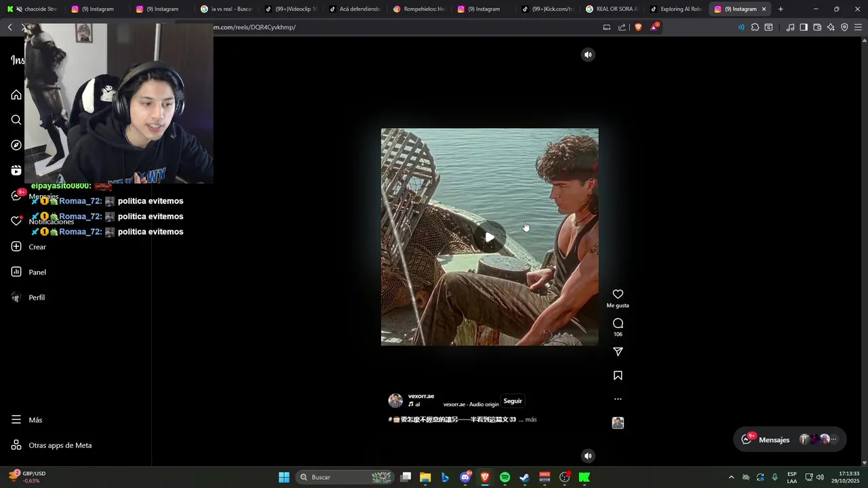Open vexorr.ae's profile picture
The image size is (868, 488).
(395, 401)
